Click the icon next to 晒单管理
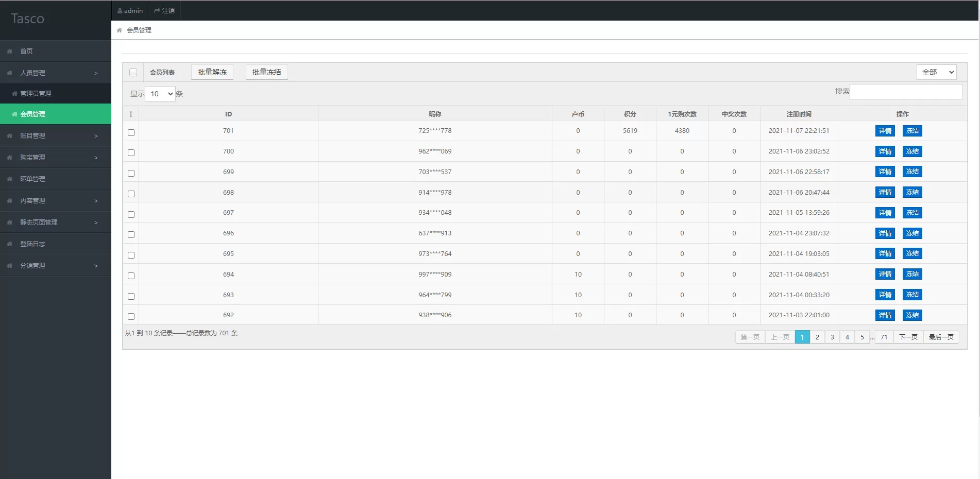980x479 pixels. (10, 179)
